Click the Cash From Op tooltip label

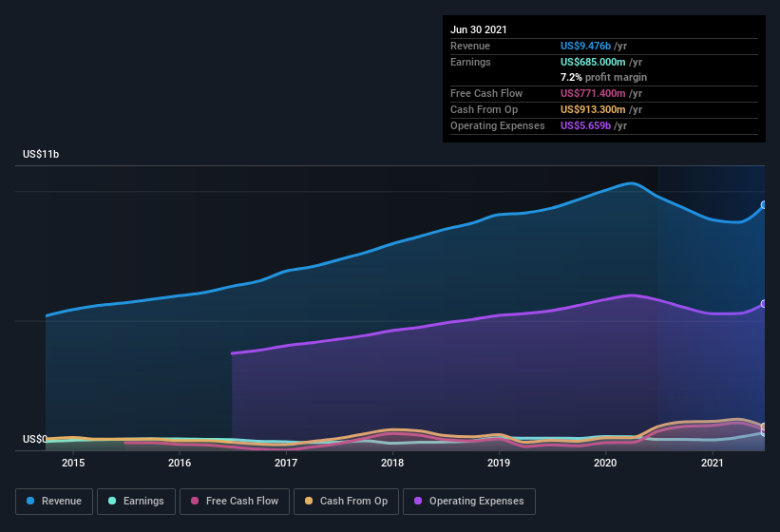(484, 109)
